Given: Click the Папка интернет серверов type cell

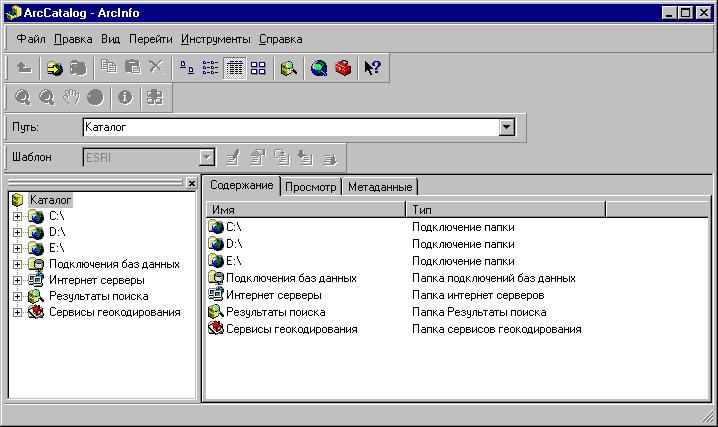Looking at the screenshot, I should 478,295.
